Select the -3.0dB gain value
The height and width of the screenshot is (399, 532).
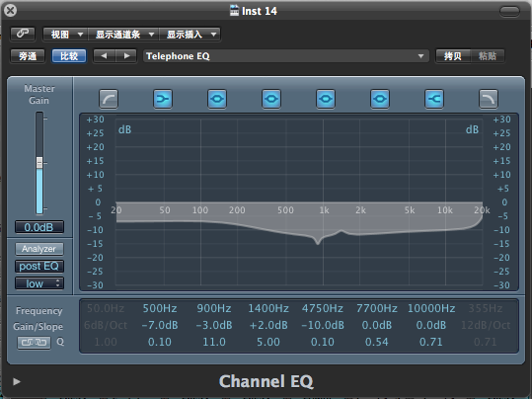(x=214, y=325)
